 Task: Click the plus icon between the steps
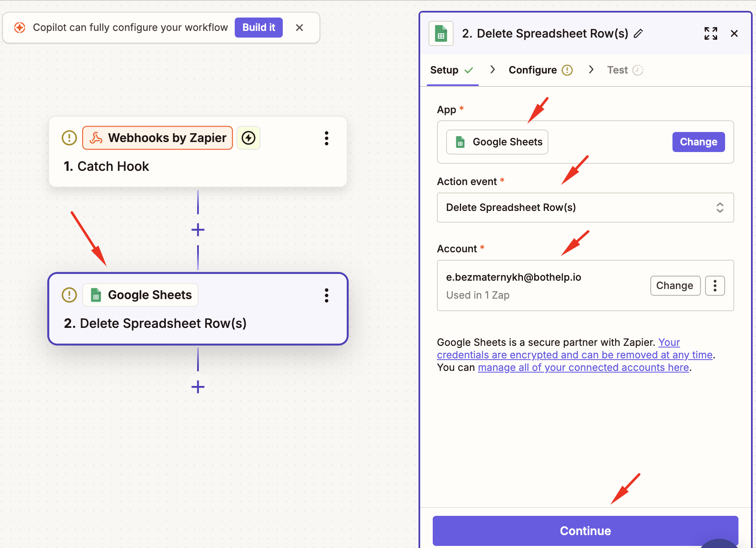tap(198, 230)
